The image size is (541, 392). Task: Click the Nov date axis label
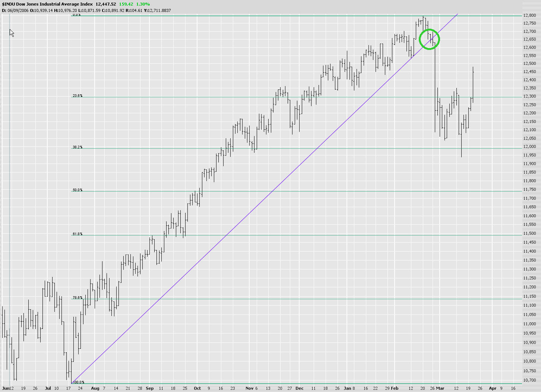249,388
